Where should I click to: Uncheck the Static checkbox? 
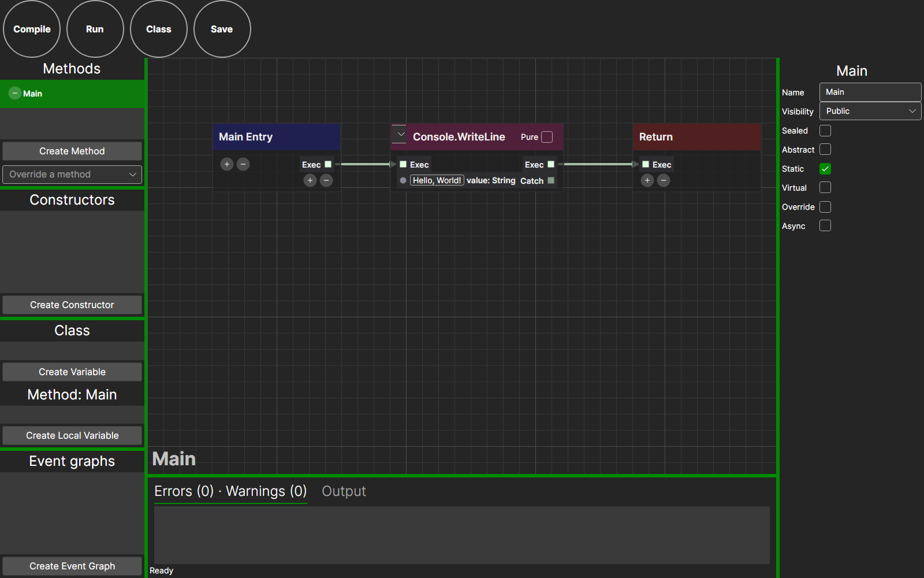(x=825, y=169)
